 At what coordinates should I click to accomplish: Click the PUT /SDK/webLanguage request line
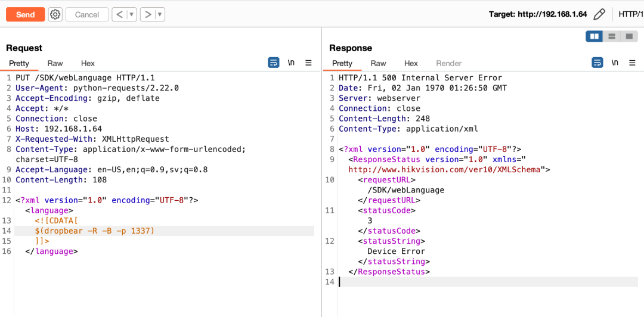(85, 77)
